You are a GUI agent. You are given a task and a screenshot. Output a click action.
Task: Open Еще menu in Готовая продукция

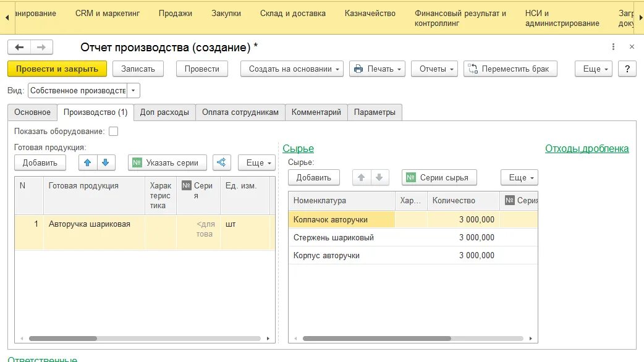[256, 162]
